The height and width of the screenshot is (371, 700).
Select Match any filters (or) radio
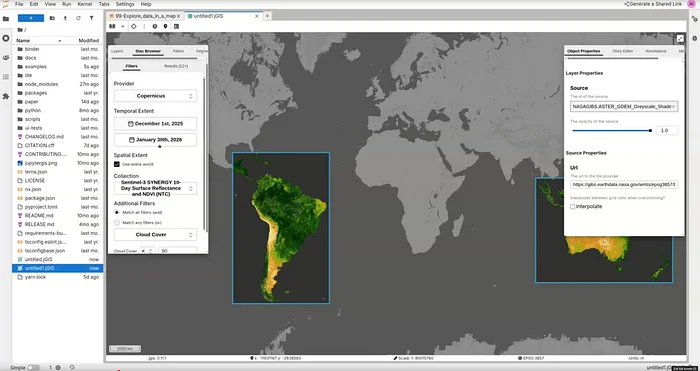click(x=117, y=222)
